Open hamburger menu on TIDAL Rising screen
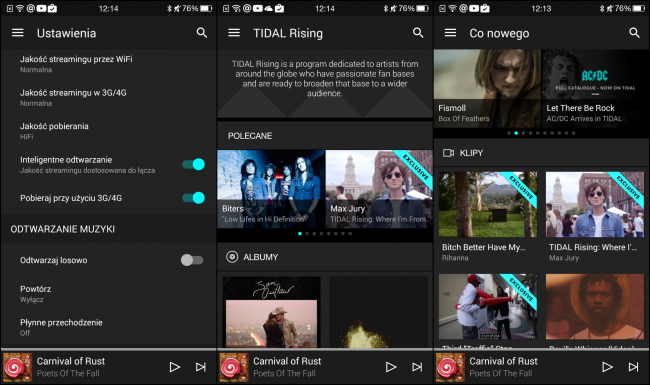 (234, 33)
